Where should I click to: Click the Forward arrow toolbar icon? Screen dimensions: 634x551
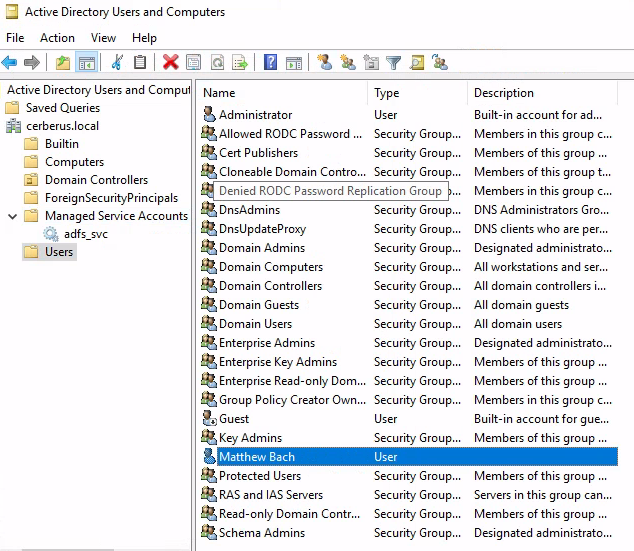(32, 63)
